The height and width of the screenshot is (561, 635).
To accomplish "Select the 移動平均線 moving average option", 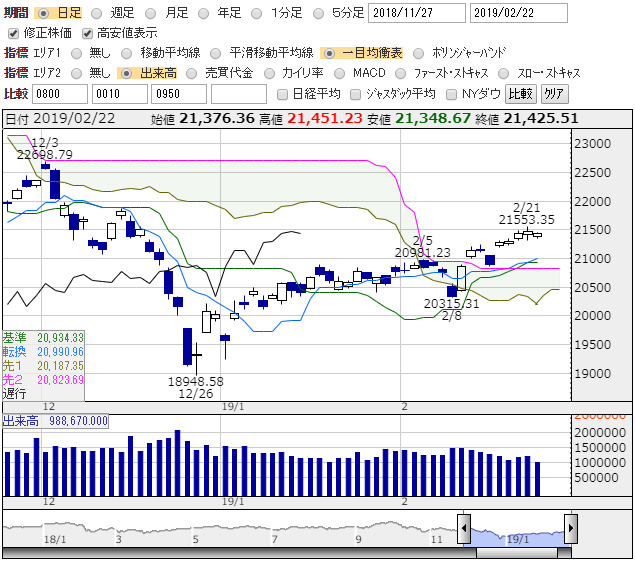I will click(127, 53).
